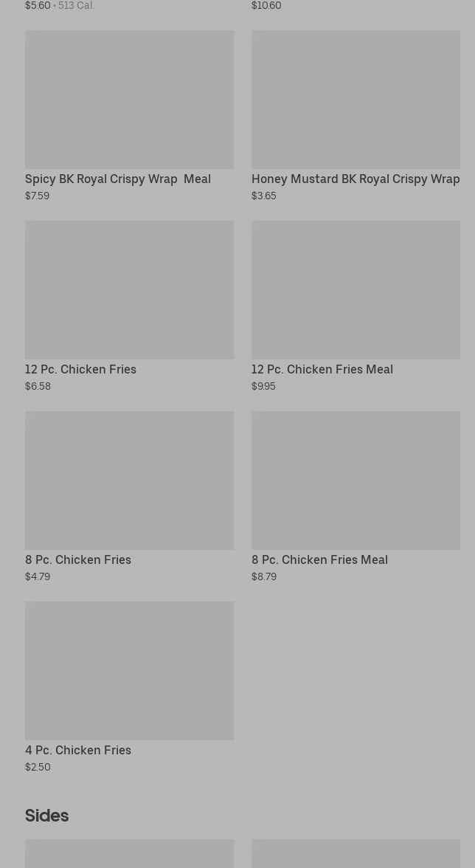Viewport: 475px width, 868px height.
Task: Click the 4 Pc. Chicken Fries title
Action: click(x=78, y=750)
